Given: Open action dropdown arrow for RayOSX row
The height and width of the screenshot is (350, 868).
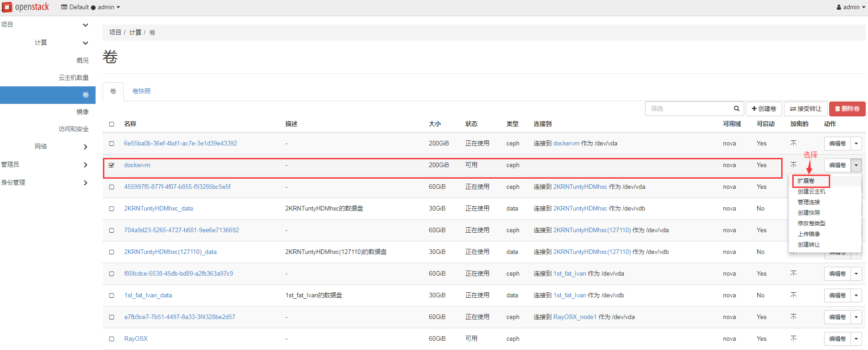Looking at the screenshot, I should (x=856, y=339).
